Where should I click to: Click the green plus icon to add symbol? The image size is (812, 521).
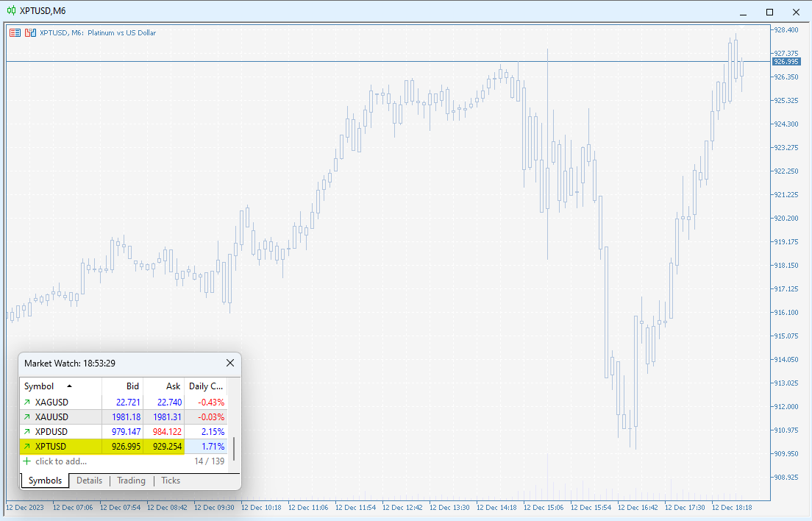coord(27,461)
